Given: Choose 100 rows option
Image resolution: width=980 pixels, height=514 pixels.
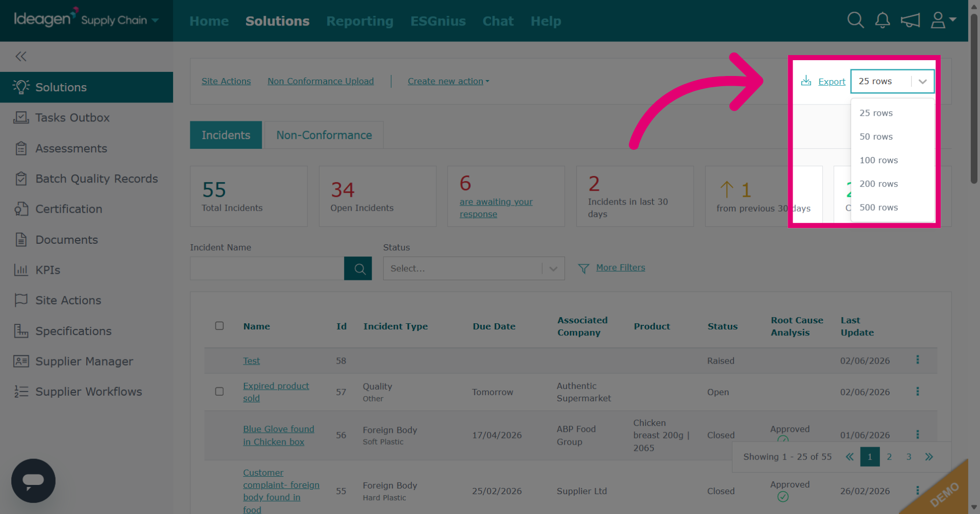Looking at the screenshot, I should (892, 160).
